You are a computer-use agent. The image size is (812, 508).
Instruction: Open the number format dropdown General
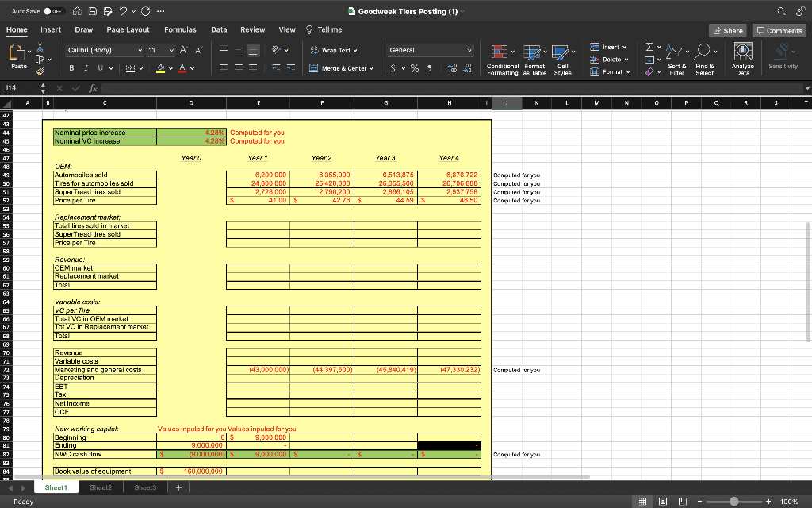click(x=431, y=50)
